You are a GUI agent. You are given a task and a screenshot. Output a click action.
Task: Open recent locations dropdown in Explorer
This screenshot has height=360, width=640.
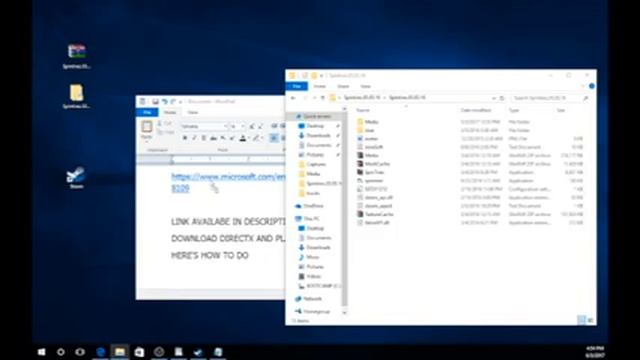[314, 98]
